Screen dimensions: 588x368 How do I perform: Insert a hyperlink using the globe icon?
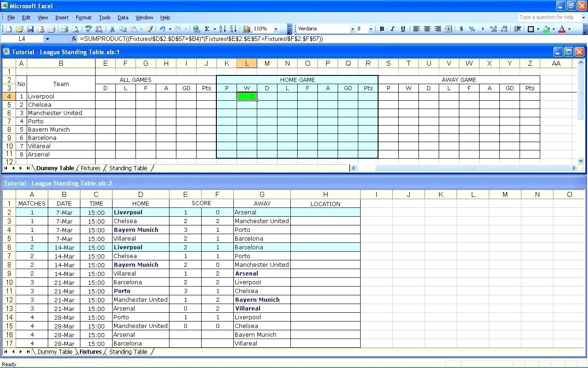(x=196, y=29)
